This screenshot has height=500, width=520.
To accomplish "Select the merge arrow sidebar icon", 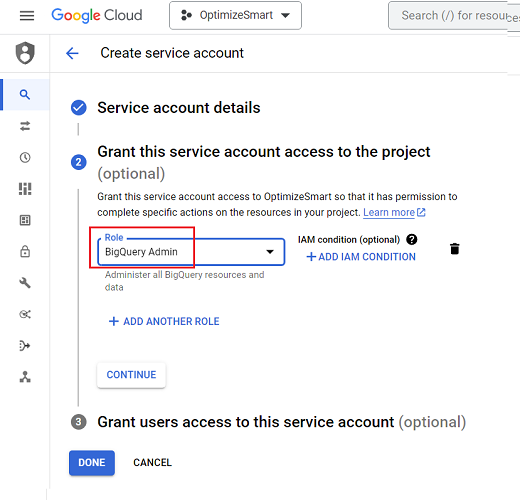I will click(25, 346).
